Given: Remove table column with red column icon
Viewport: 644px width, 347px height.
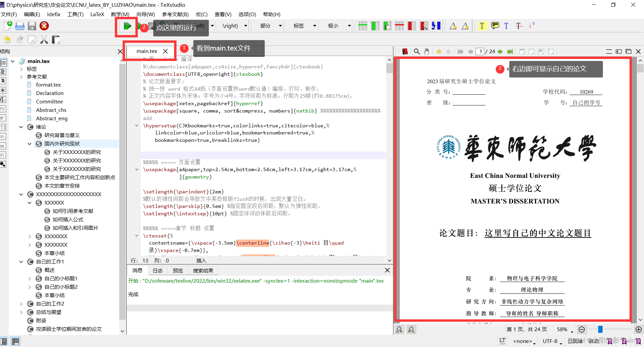Looking at the screenshot, I should pyautogui.click(x=412, y=26).
